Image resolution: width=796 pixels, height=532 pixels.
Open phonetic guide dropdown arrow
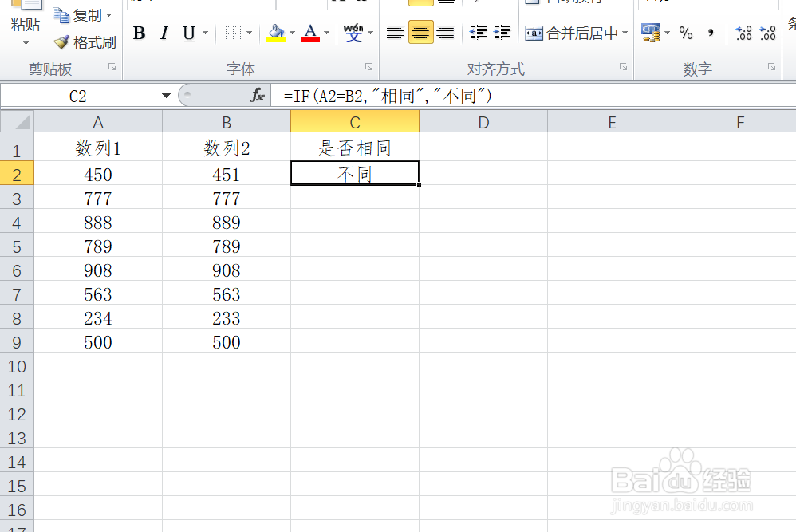tap(371, 33)
